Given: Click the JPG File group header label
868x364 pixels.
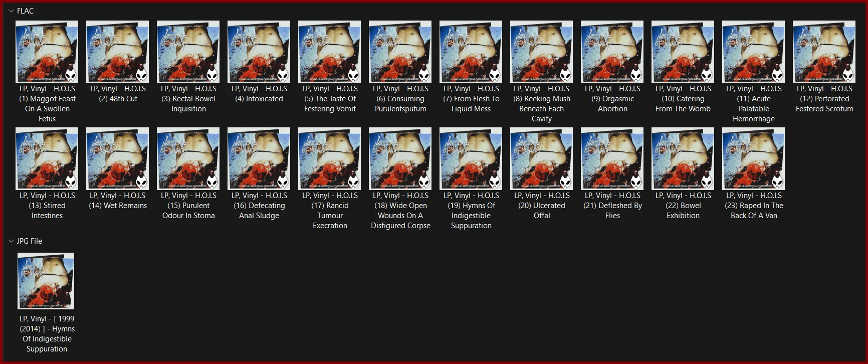Looking at the screenshot, I should [30, 241].
